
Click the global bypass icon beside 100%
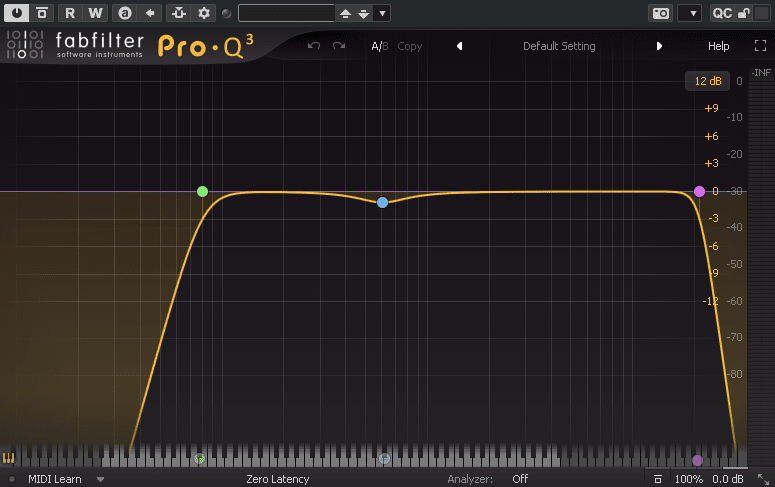point(657,479)
